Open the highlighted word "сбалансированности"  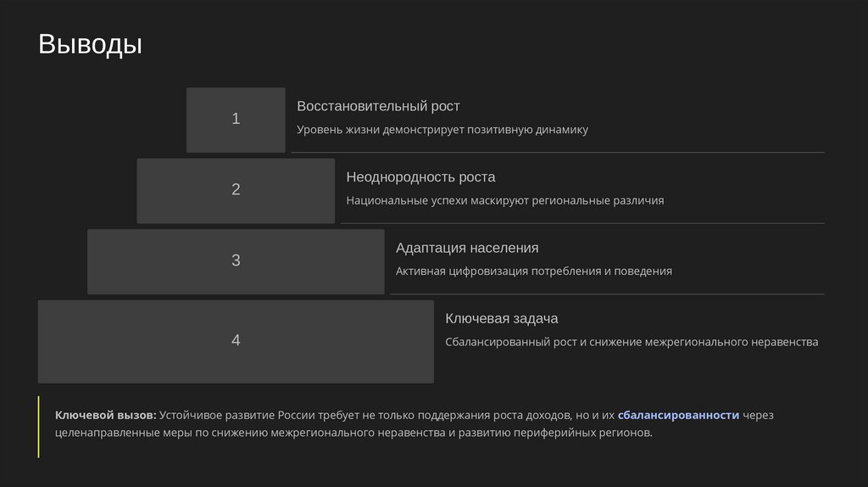coord(678,415)
